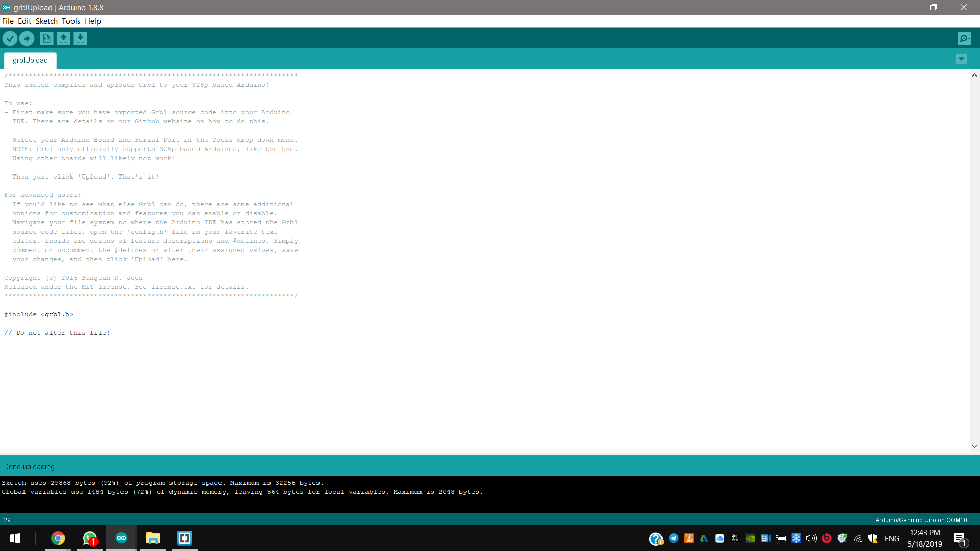The height and width of the screenshot is (551, 980).
Task: Open File Explorer from the taskbar
Action: coord(153,538)
